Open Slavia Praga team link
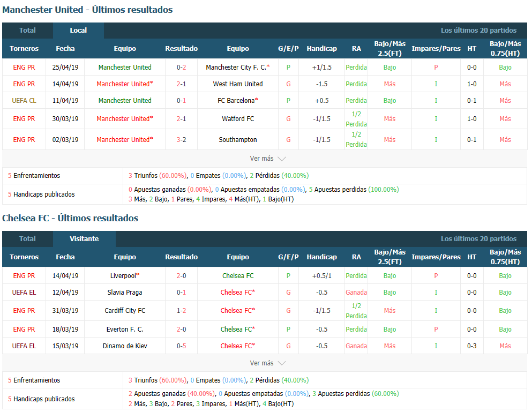532x412 pixels. [x=124, y=292]
